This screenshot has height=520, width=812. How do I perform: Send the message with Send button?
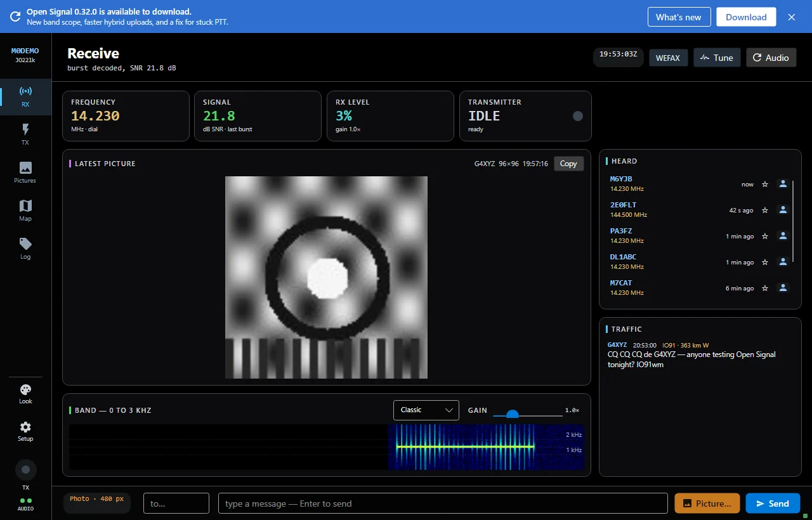pos(773,504)
